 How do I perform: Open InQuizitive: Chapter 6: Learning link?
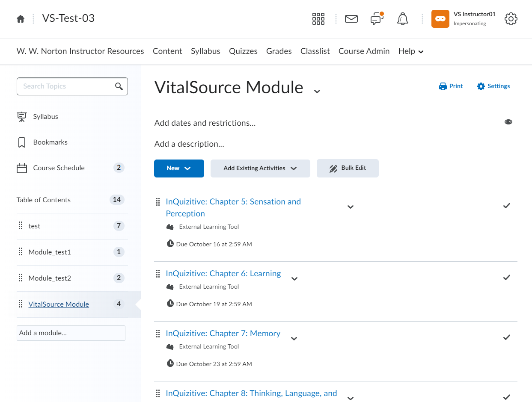pyautogui.click(x=223, y=274)
